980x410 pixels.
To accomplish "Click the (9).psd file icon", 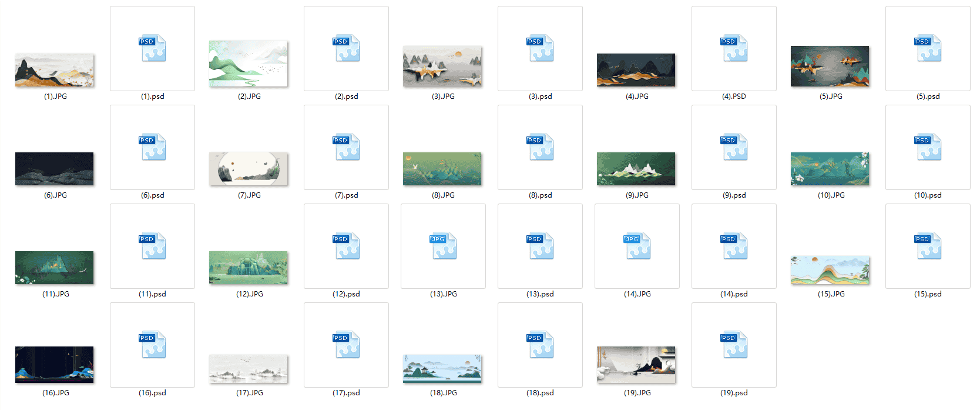I will 734,147.
